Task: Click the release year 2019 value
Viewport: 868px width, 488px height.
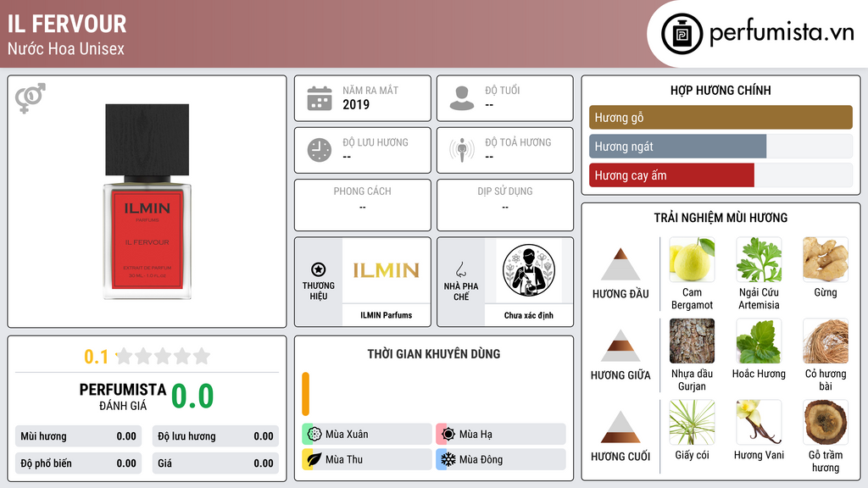Action: click(356, 104)
